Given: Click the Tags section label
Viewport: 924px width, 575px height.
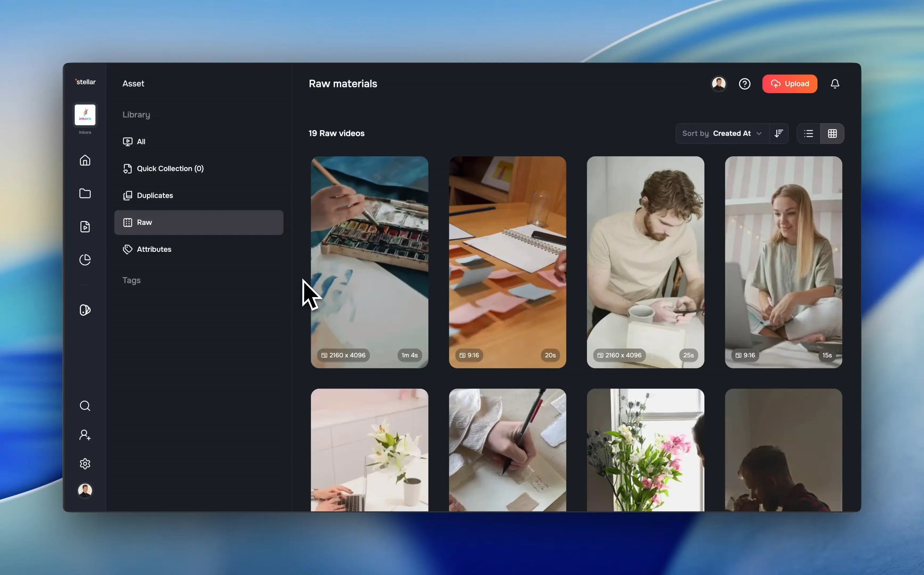Looking at the screenshot, I should pyautogui.click(x=131, y=280).
